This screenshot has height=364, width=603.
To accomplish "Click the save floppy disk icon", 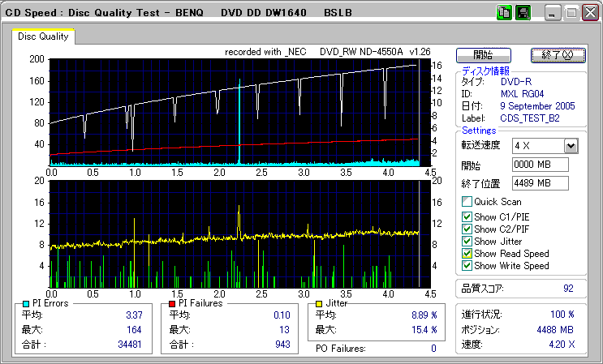I will pos(523,14).
